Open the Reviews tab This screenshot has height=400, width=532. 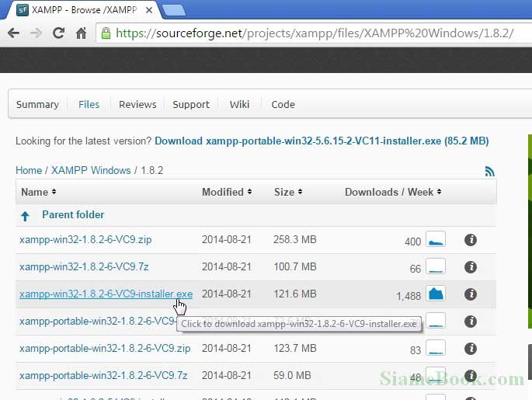[x=137, y=105]
